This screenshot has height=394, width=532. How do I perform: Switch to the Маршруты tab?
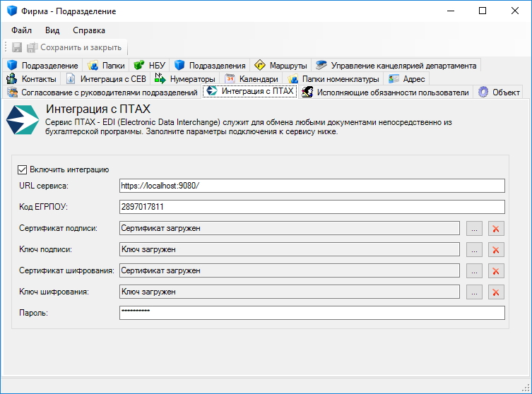281,65
